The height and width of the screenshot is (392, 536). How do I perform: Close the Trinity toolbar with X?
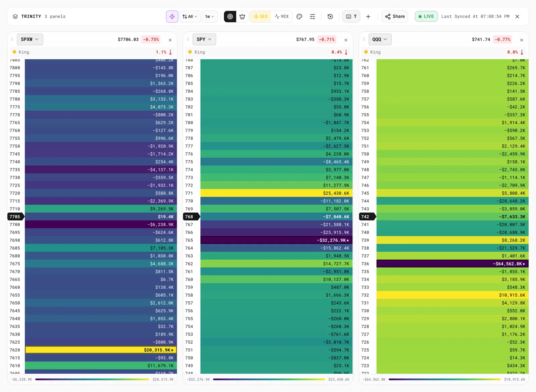517,16
